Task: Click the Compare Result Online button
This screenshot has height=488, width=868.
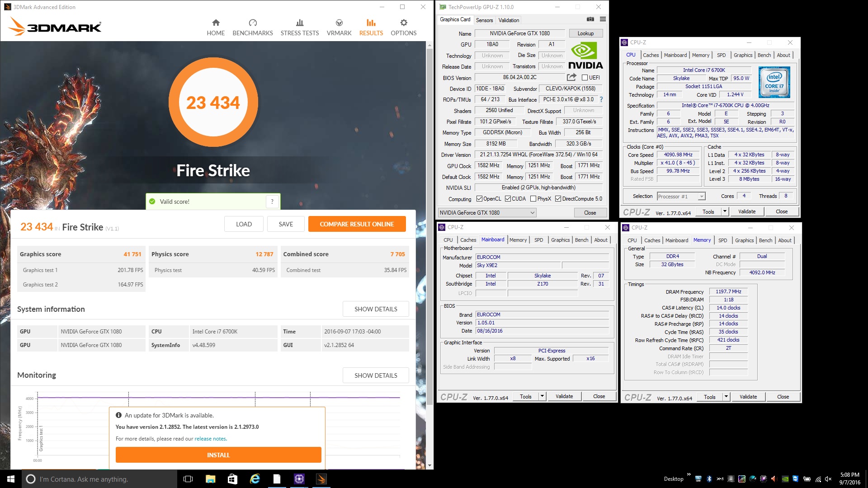Action: [x=357, y=224]
